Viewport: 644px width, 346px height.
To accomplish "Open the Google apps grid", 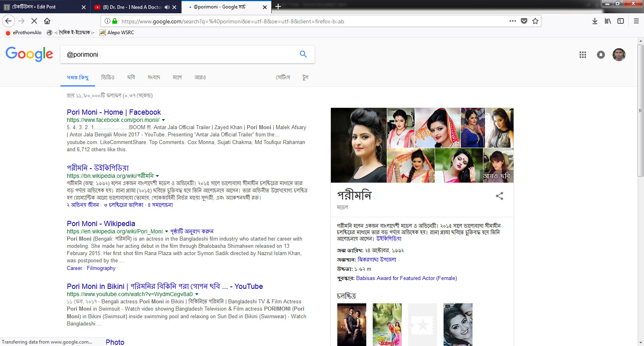I will 582,55.
